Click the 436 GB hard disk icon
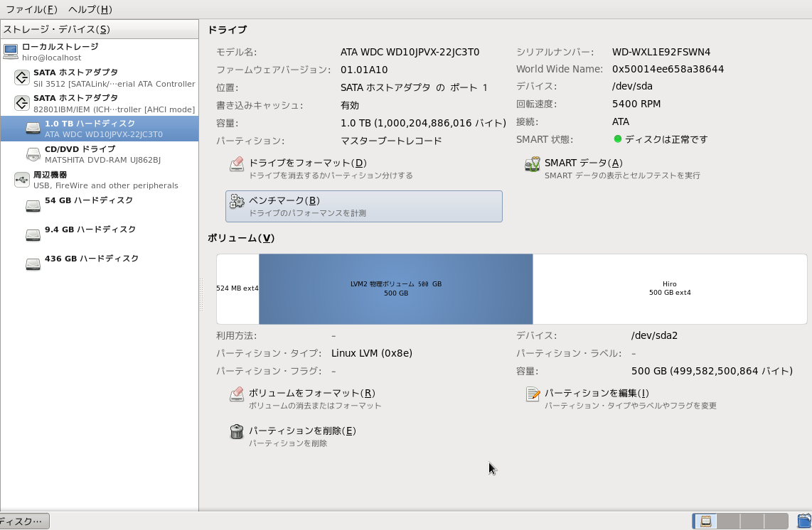This screenshot has width=812, height=530. pos(33,264)
